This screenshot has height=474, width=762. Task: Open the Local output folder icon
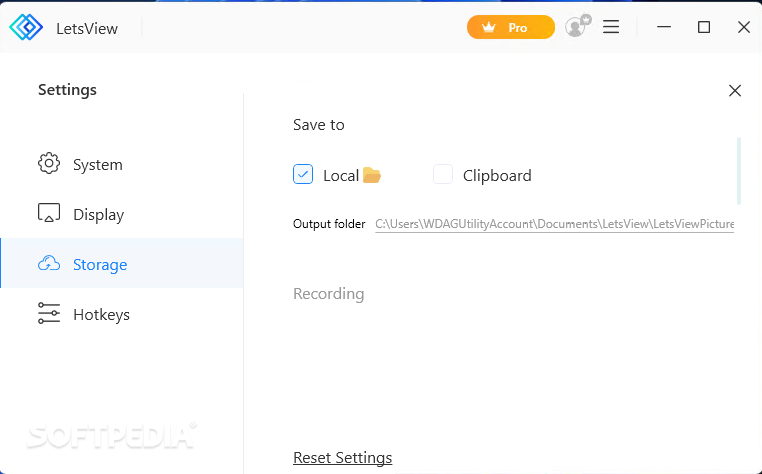pos(372,175)
